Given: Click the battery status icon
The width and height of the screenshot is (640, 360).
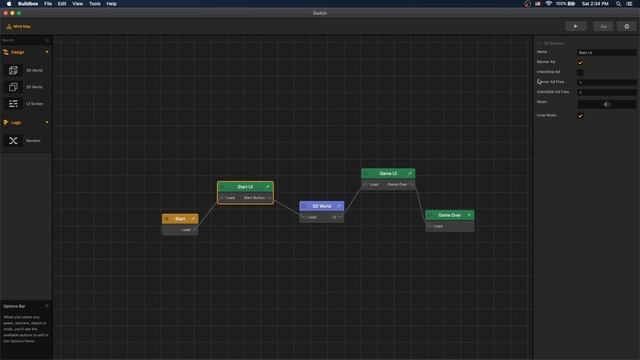Looking at the screenshot, I should [x=571, y=4].
